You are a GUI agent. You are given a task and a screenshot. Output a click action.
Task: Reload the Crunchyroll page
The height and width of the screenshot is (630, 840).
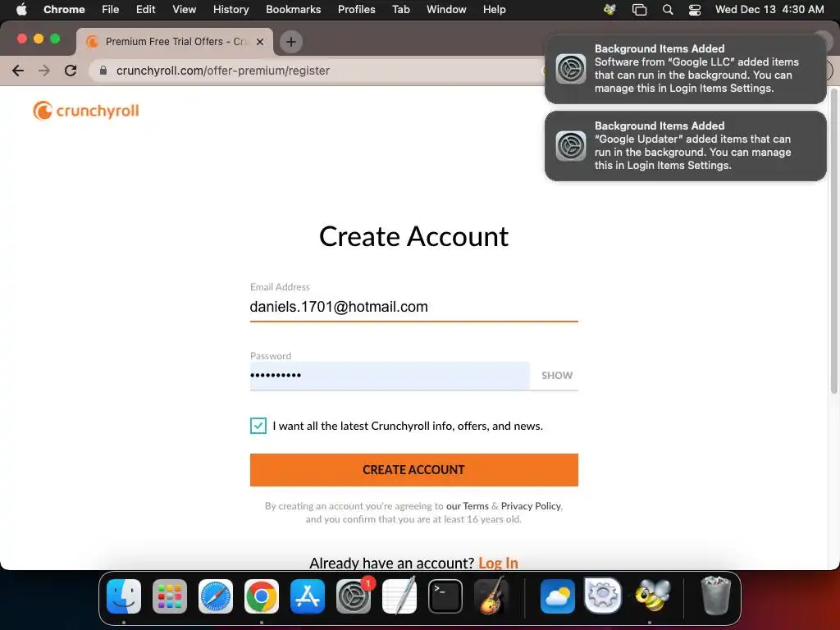click(71, 71)
